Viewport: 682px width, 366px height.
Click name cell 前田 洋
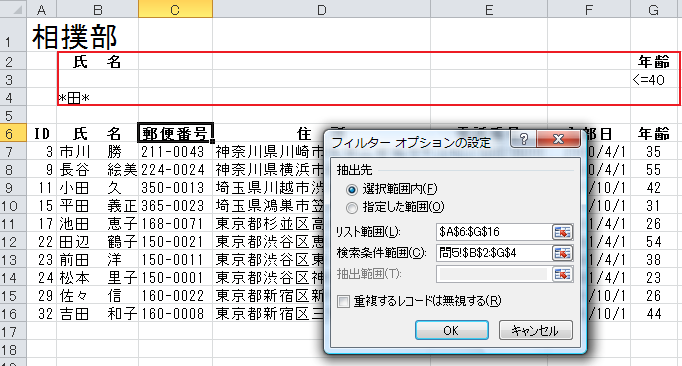[97, 259]
